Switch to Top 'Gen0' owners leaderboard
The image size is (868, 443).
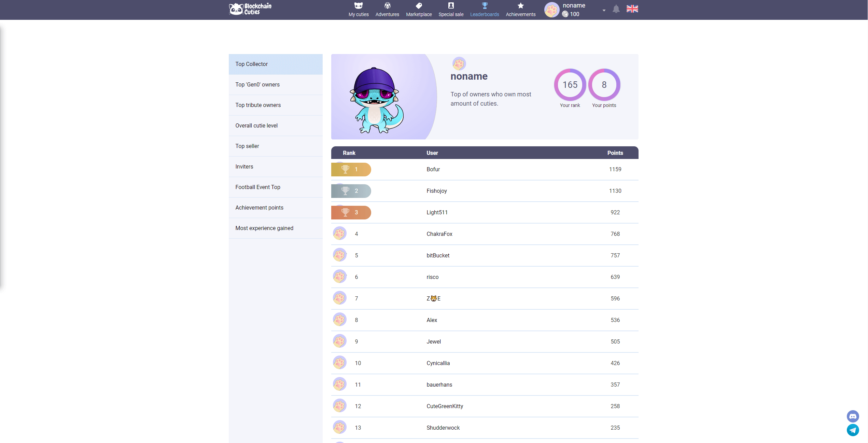276,85
